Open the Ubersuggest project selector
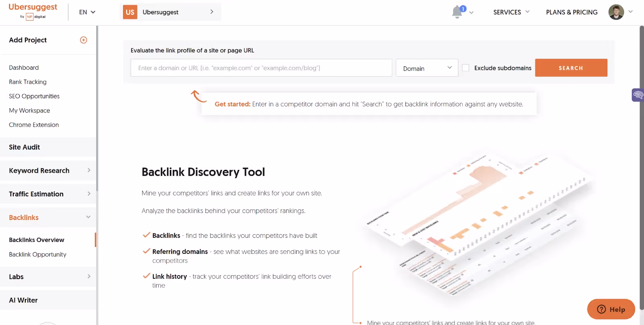 point(171,12)
